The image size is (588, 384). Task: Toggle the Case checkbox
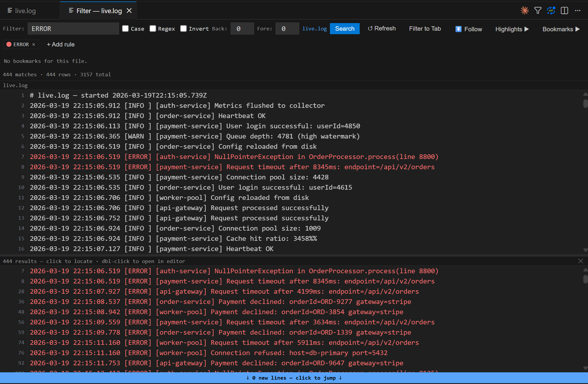click(x=126, y=28)
